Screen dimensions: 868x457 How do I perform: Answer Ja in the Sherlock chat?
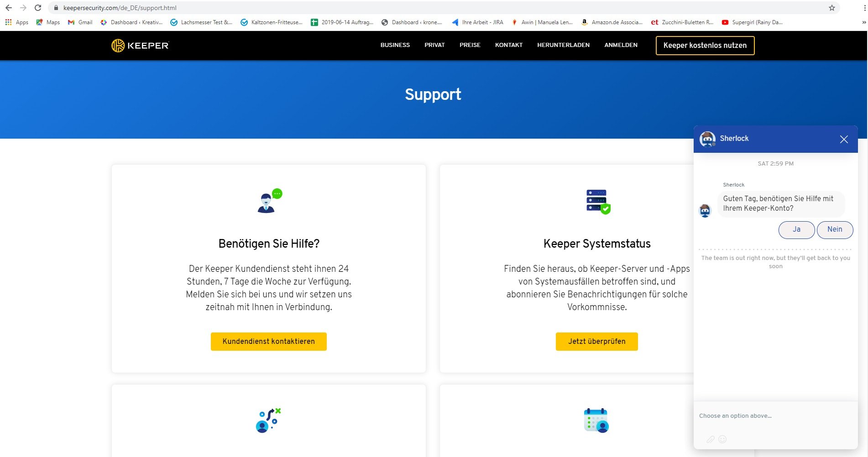796,230
